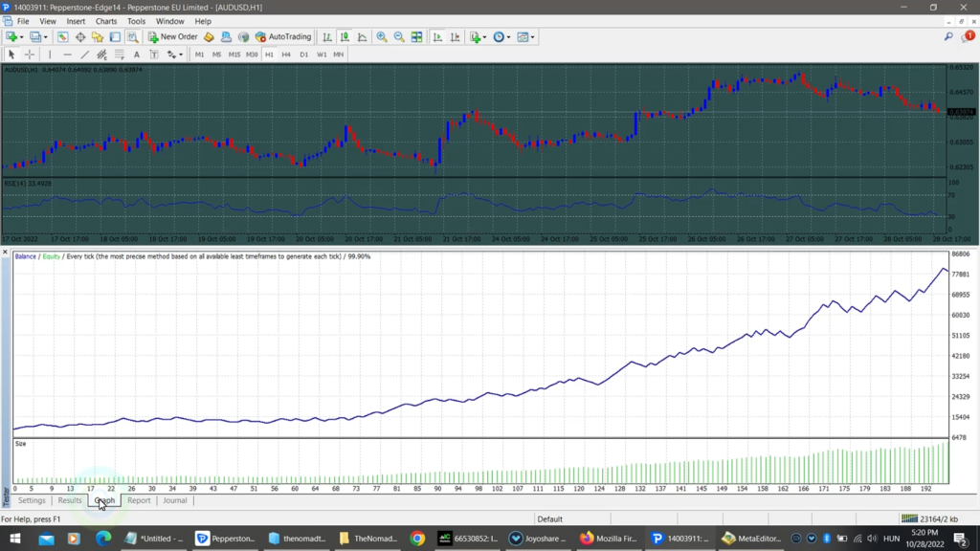Select the Crosshair tool
Image resolution: width=980 pixels, height=551 pixels.
click(29, 55)
